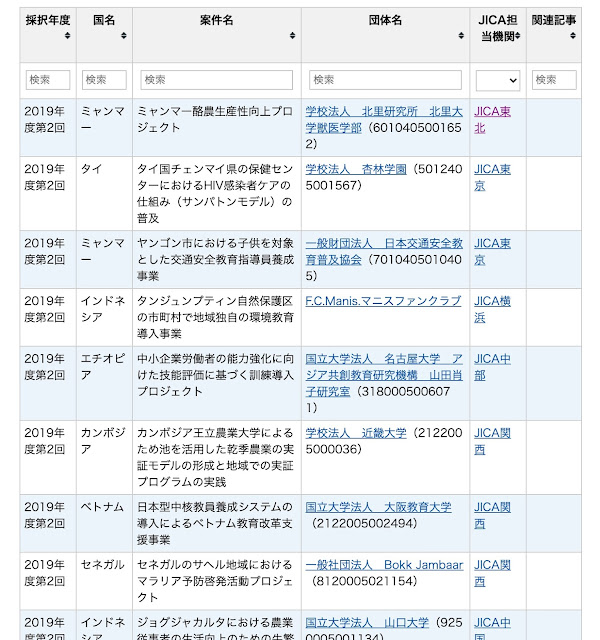Screen dimensions: 600x640
Task: Sort by JICA担当機関 column arrow icon
Action: (x=518, y=36)
